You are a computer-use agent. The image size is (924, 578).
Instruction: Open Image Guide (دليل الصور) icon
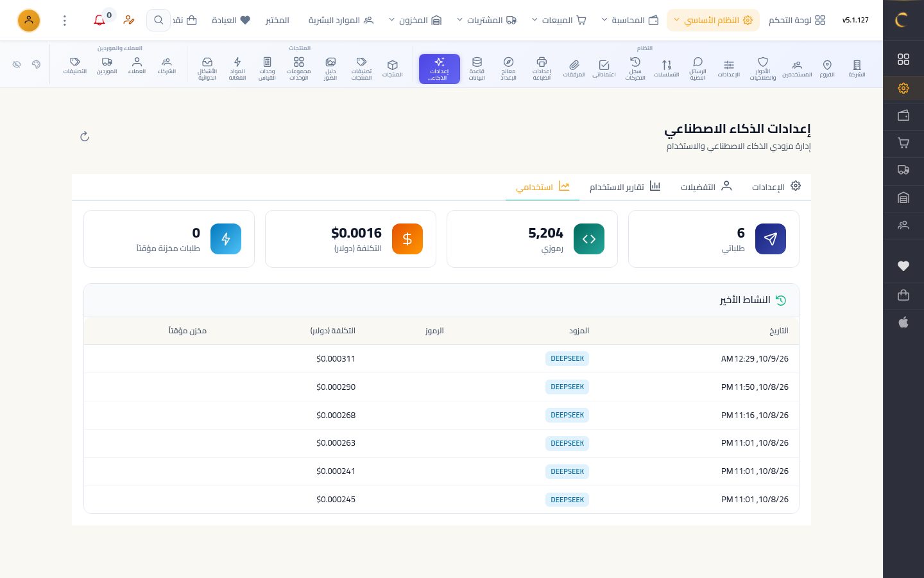tap(330, 69)
